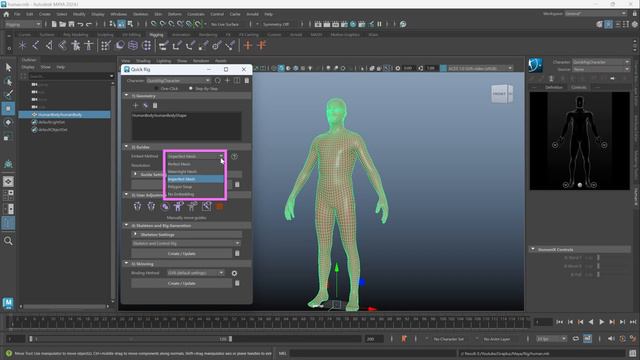The image size is (640, 360).
Task: Collapse the 1) Geometry section
Action: (x=126, y=96)
